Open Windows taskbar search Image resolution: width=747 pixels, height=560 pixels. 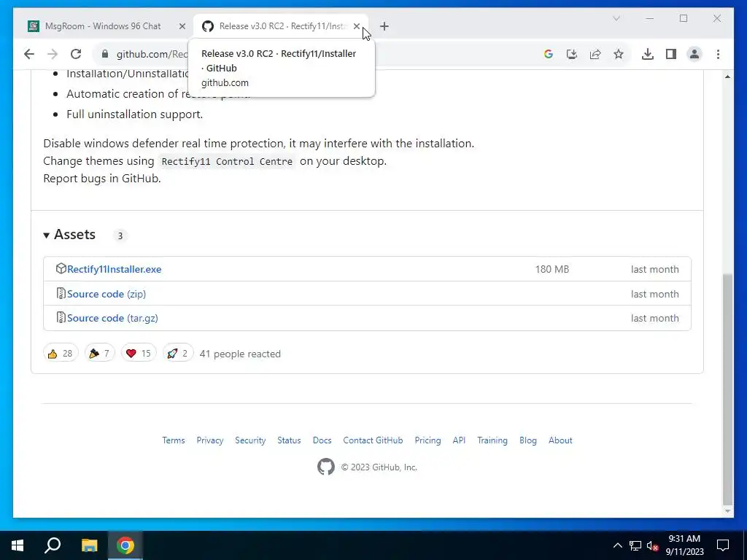tap(53, 545)
